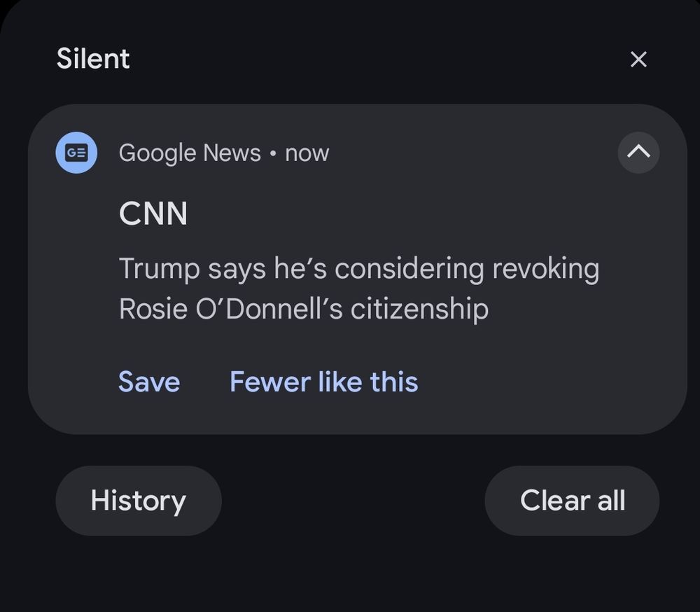Collapse the Google News notification with chevron
700x612 pixels.
tap(638, 153)
